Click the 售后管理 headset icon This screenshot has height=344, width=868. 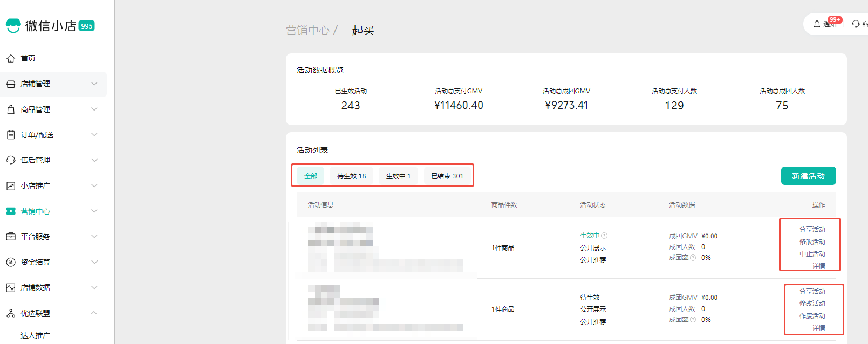(11, 160)
